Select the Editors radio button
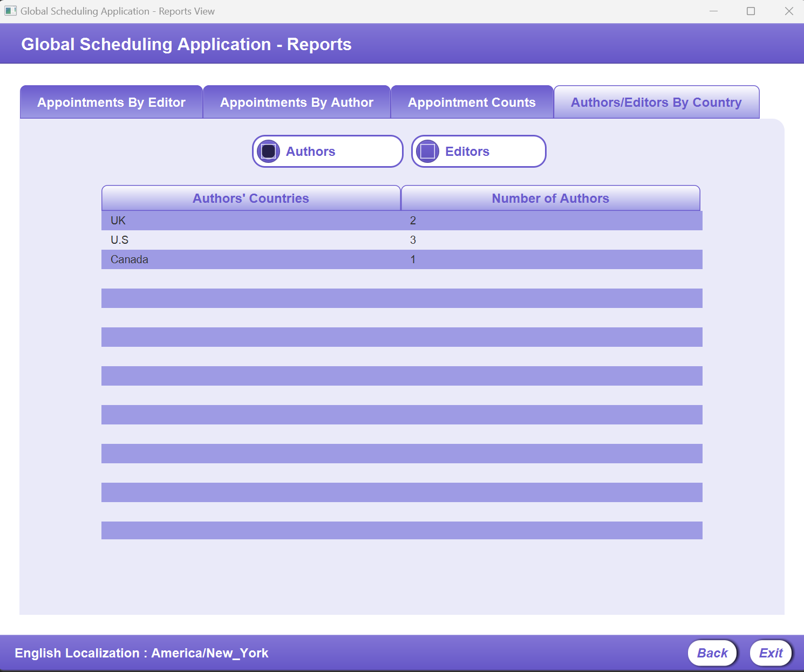The width and height of the screenshot is (804, 672). (428, 151)
